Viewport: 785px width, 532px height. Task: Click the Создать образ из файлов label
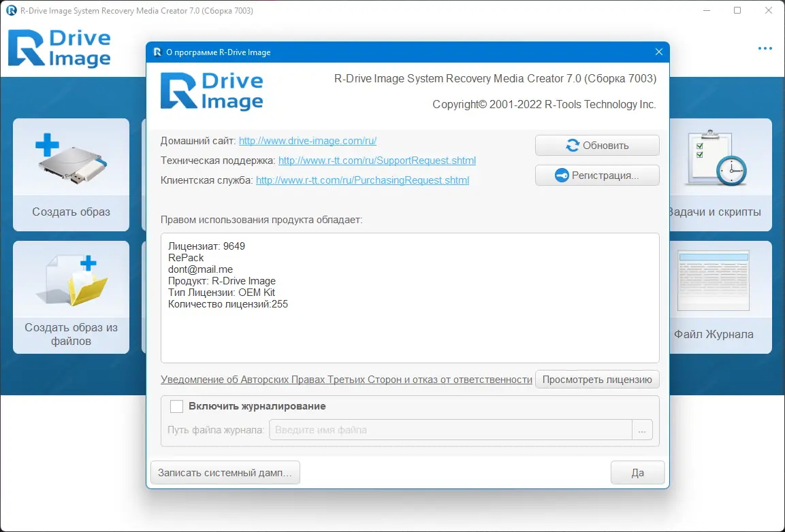(71, 334)
